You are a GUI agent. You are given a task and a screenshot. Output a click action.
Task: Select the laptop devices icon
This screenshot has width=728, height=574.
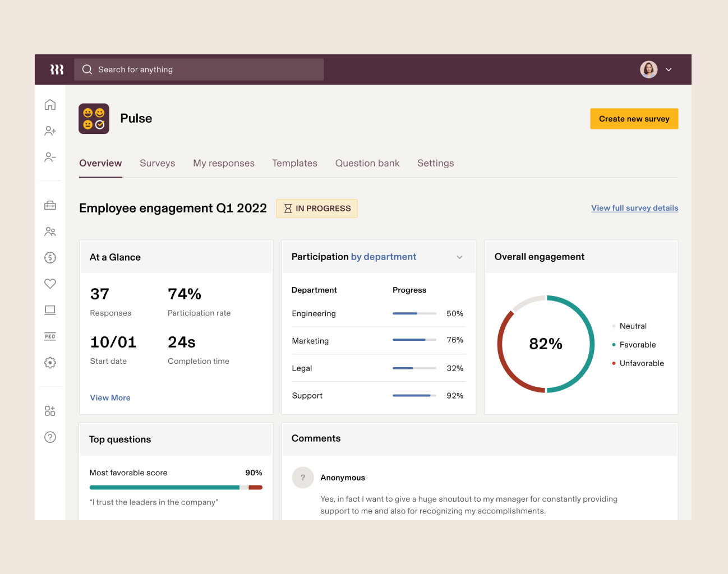50,310
